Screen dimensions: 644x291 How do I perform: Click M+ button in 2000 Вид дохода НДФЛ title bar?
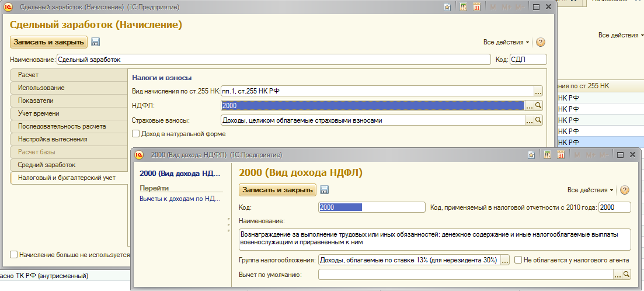click(591, 155)
